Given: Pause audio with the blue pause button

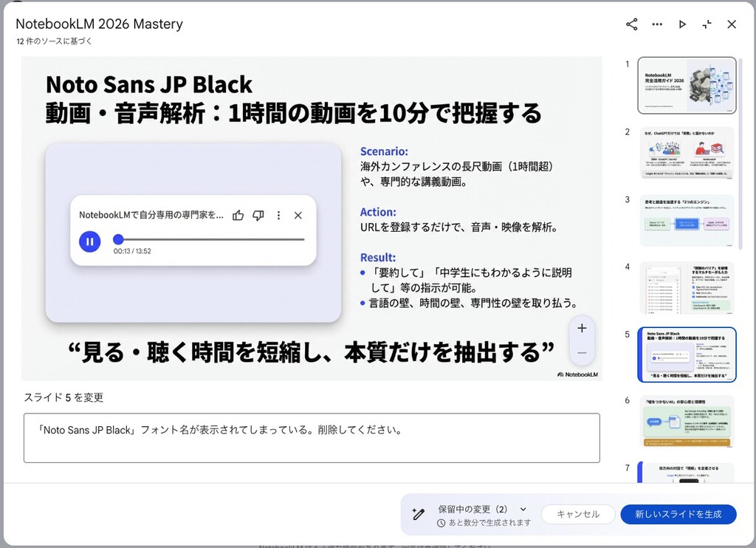Looking at the screenshot, I should tap(89, 242).
